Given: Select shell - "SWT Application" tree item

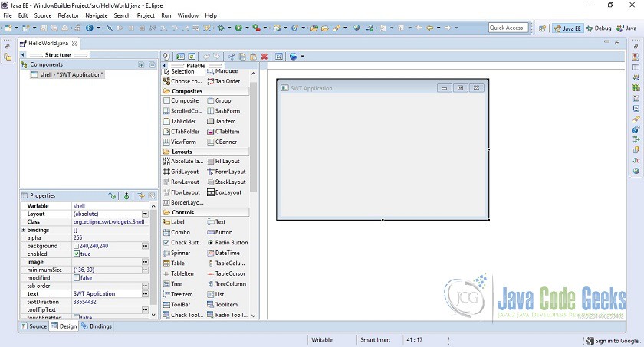Looking at the screenshot, I should click(x=67, y=74).
